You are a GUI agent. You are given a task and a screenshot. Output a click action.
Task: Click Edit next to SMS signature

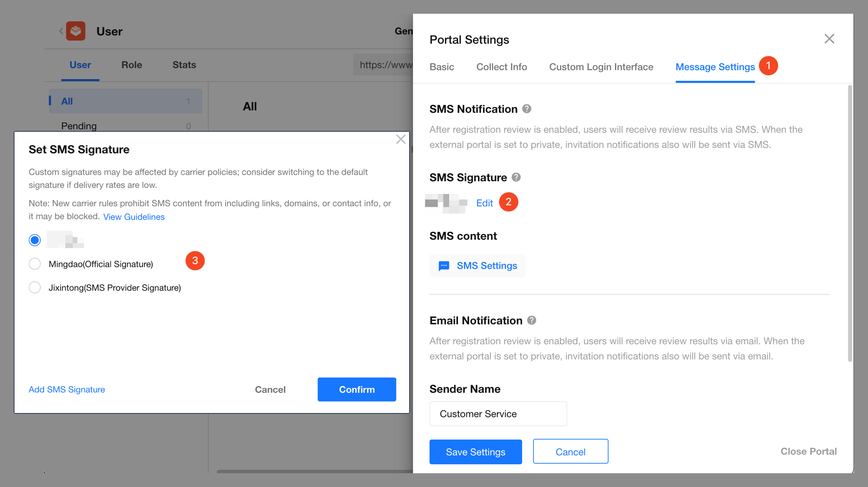pos(484,203)
